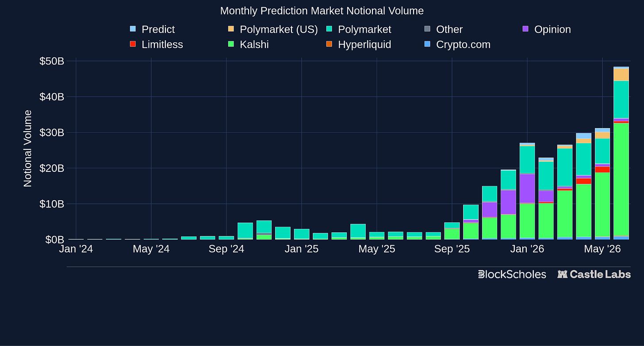This screenshot has width=644, height=346.
Task: Click the May '24 x-axis label
Action: point(151,249)
